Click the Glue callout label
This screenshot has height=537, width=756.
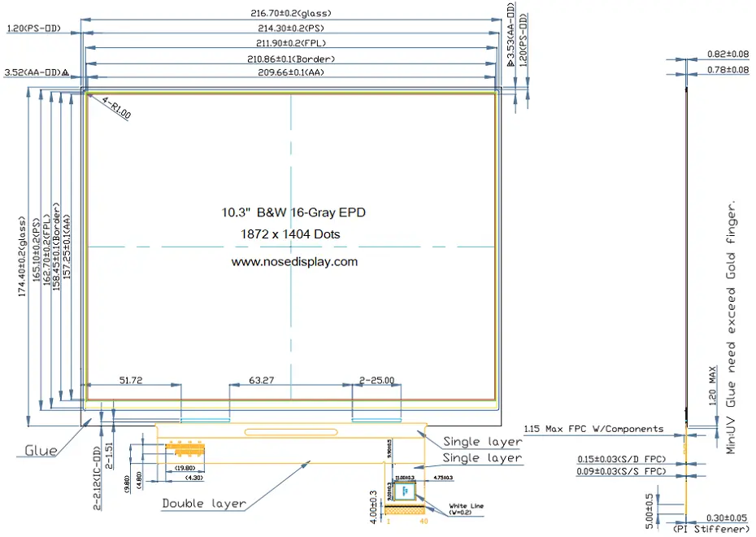(x=41, y=451)
